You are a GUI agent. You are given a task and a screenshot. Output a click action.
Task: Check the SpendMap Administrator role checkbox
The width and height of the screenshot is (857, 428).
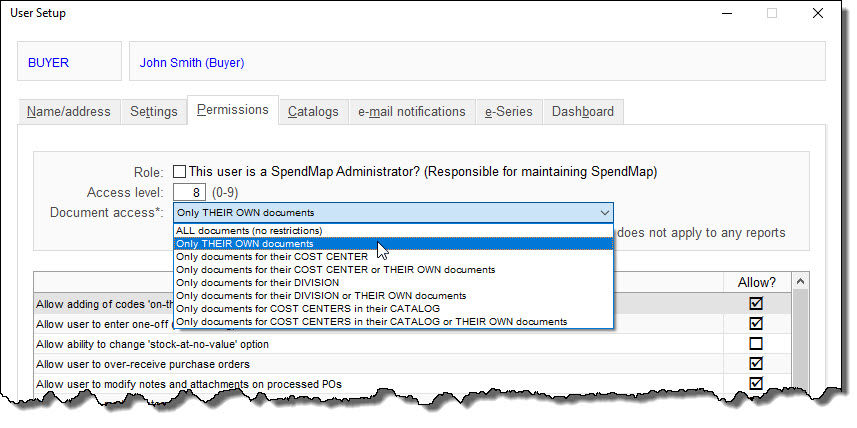tap(179, 172)
